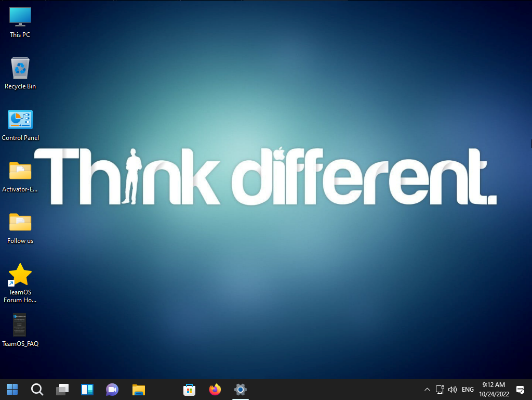Image resolution: width=532 pixels, height=400 pixels.
Task: Select the This PC desktop icon
Action: tap(20, 16)
